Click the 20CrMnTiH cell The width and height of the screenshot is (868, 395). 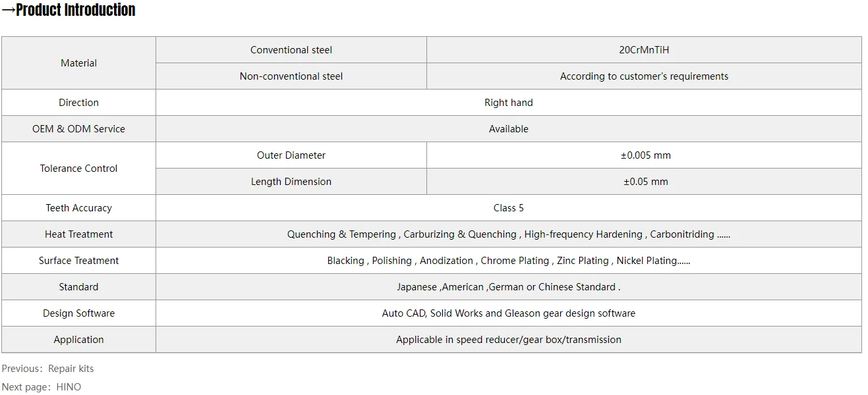click(x=644, y=50)
